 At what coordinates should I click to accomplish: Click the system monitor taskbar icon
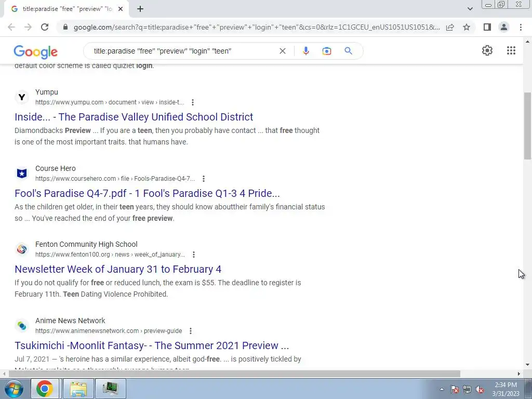pos(111,389)
